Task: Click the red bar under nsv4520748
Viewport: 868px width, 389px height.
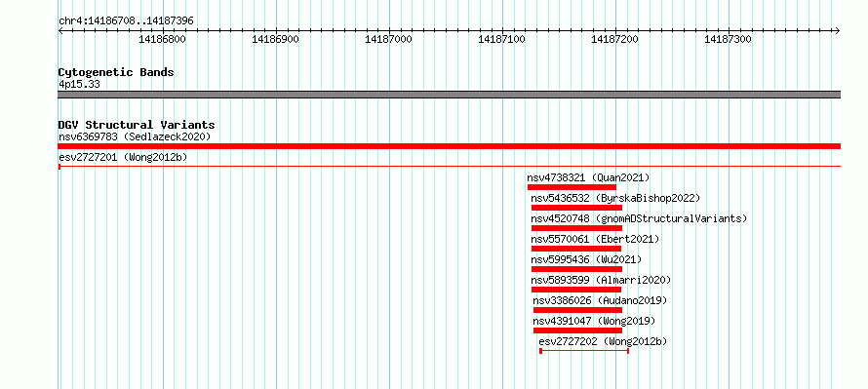Action: [576, 228]
